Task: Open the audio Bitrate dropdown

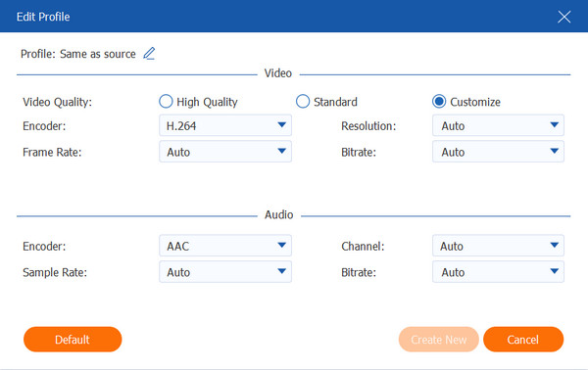Action: tap(498, 272)
